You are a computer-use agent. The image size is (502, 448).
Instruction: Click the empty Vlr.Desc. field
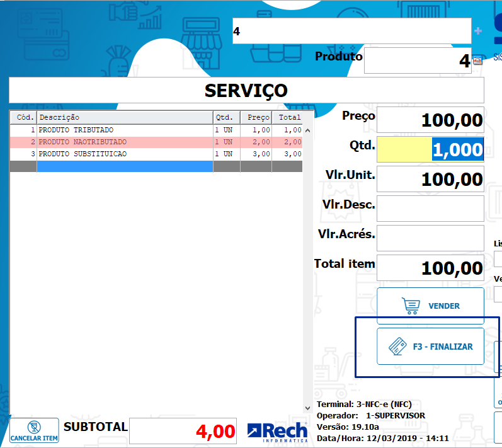(x=430, y=209)
